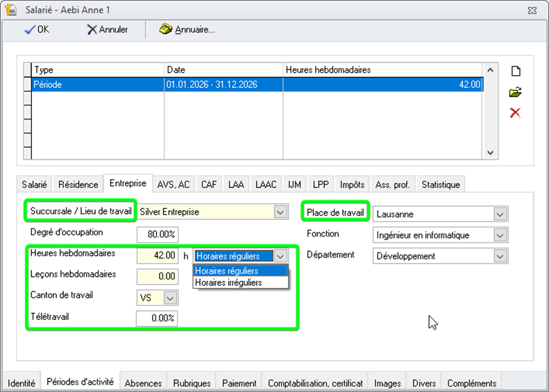549x392 pixels.
Task: Click the Annuaire toolbar button
Action: [187, 30]
